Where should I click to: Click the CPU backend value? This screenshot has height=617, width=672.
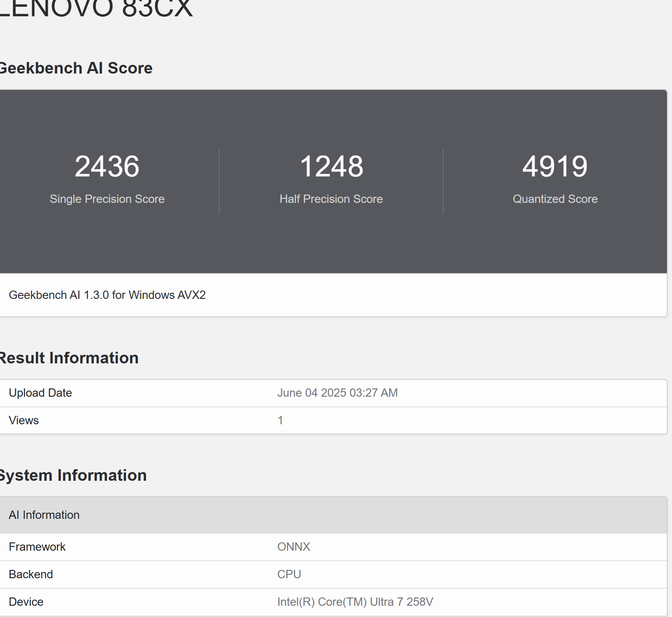pyautogui.click(x=289, y=574)
